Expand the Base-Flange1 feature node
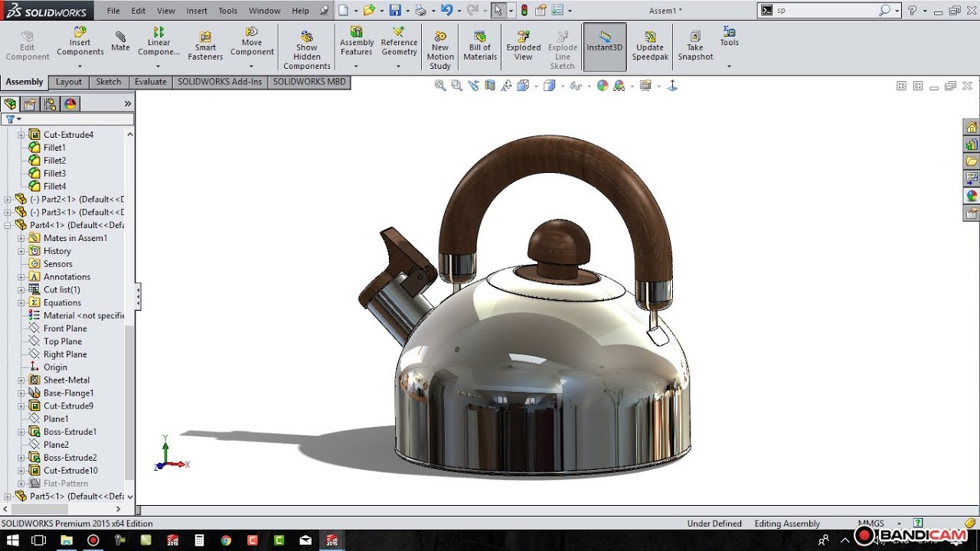This screenshot has height=551, width=980. point(21,393)
